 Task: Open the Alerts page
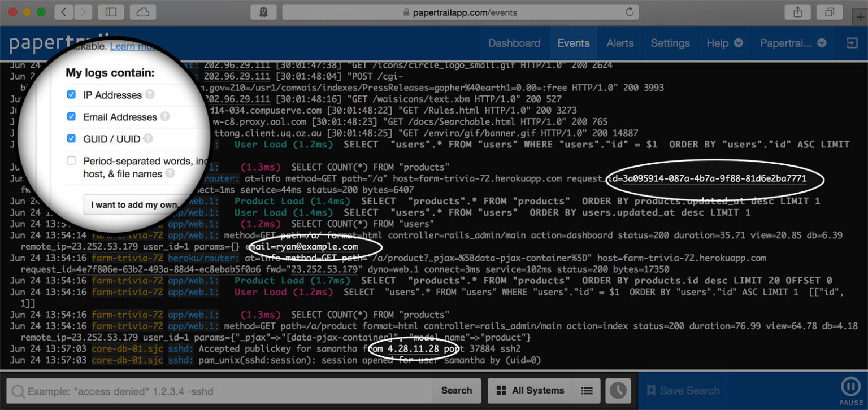click(x=620, y=42)
